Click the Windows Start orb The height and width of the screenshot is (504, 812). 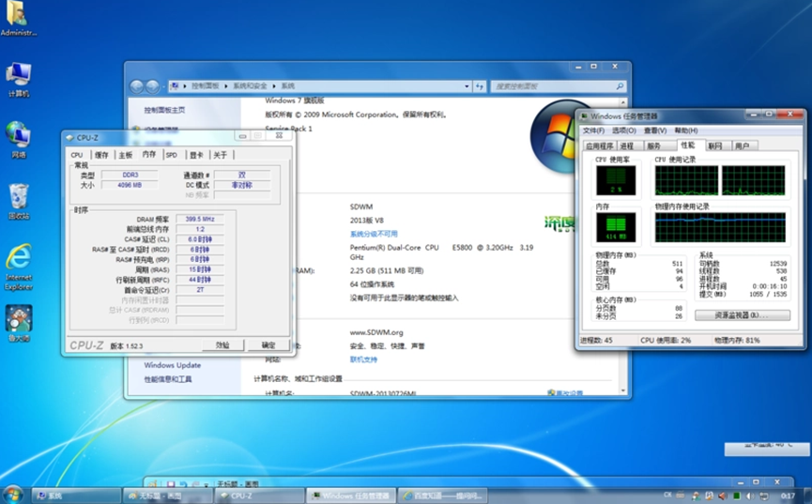coord(13,495)
